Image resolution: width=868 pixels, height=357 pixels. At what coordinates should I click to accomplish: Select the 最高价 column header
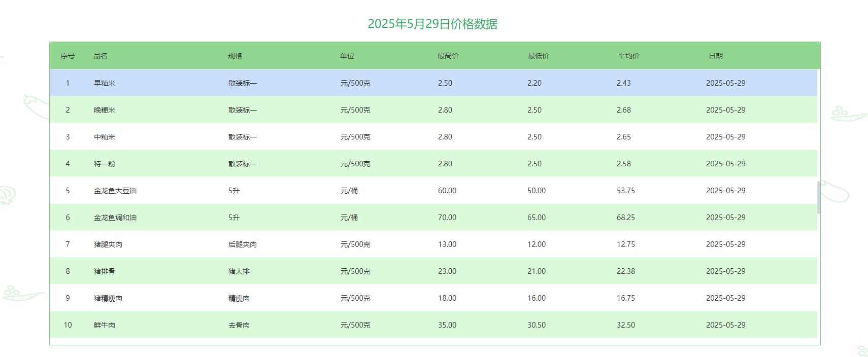[x=448, y=56]
